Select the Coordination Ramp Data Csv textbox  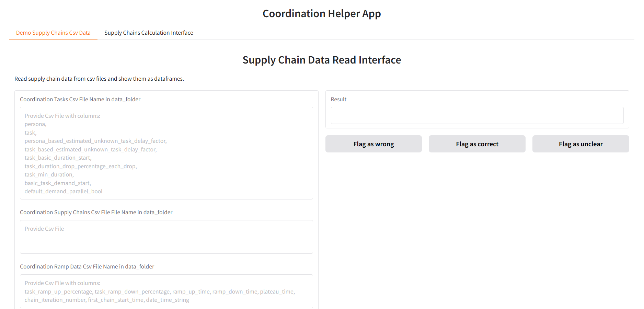coord(166,291)
